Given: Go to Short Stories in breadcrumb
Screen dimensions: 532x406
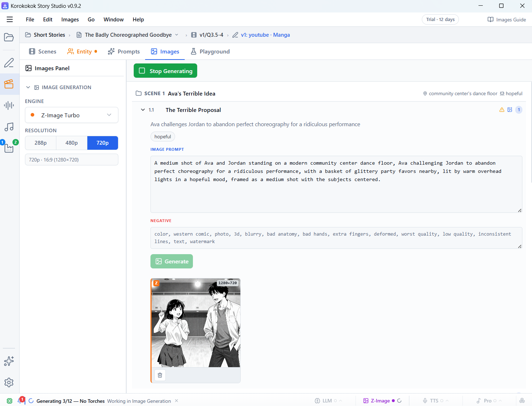Looking at the screenshot, I should tap(45, 35).
